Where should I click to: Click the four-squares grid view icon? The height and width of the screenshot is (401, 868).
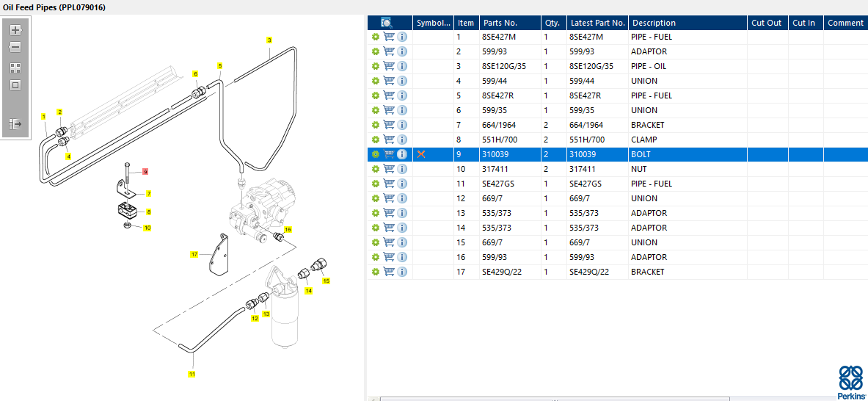(x=15, y=68)
